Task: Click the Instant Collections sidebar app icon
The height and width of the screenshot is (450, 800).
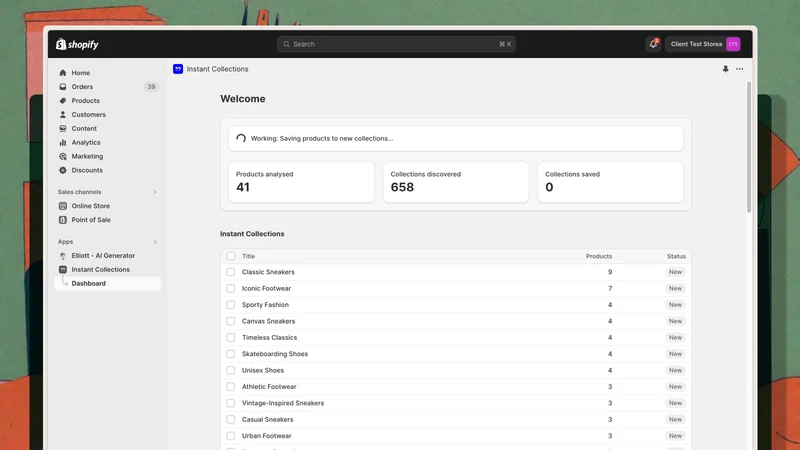Action: (63, 269)
